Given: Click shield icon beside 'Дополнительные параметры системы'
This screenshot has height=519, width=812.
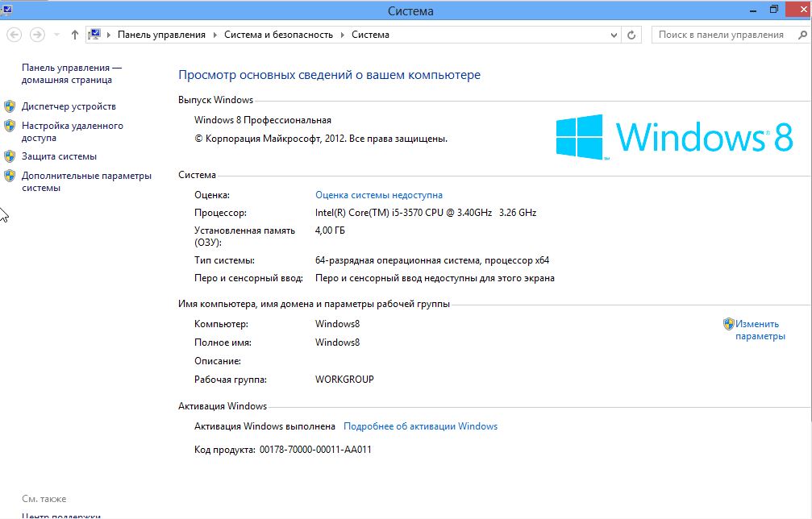Looking at the screenshot, I should point(10,176).
